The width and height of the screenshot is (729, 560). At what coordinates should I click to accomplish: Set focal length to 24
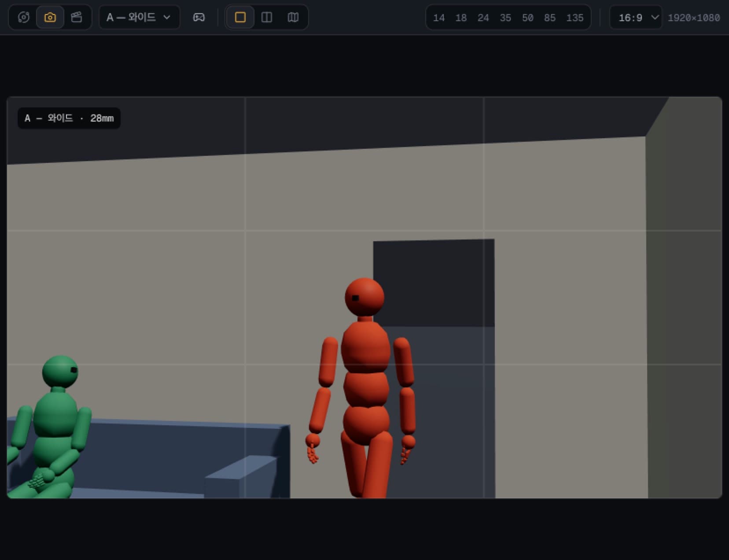coord(483,18)
